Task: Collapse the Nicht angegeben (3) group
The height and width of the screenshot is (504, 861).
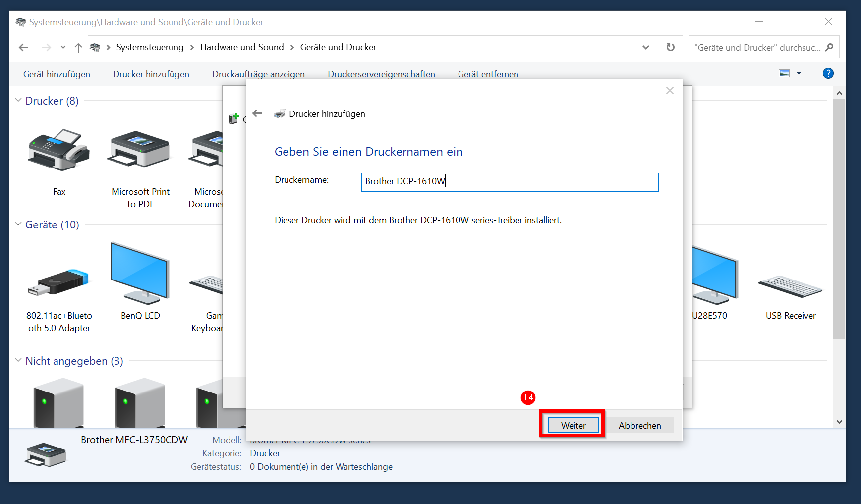Action: coord(18,360)
